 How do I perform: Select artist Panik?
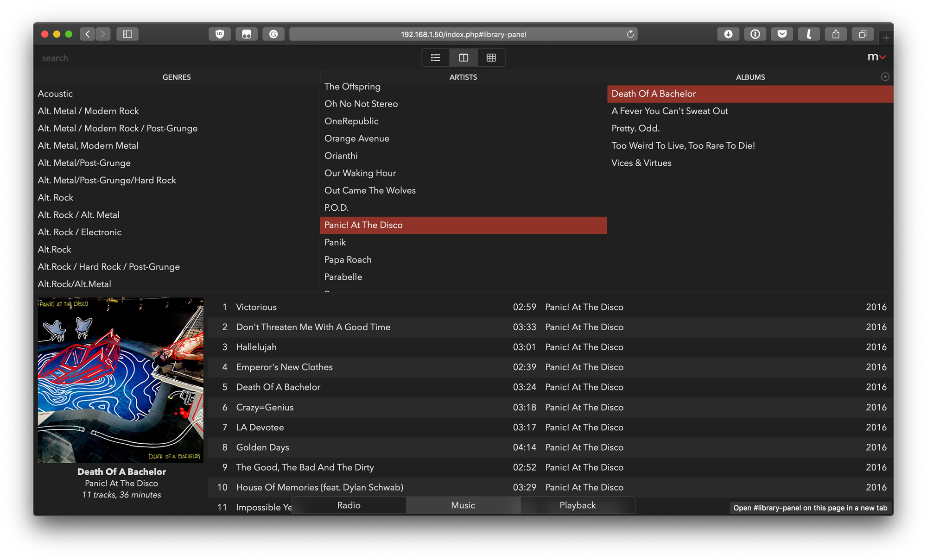[x=463, y=242]
